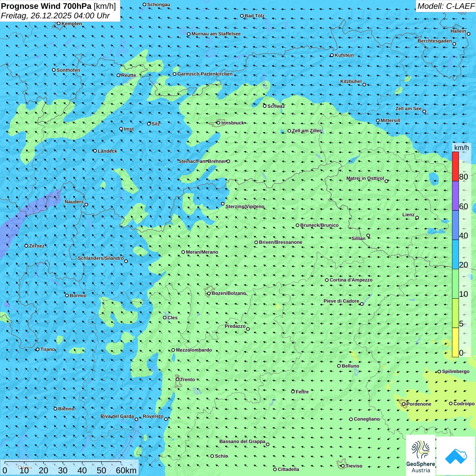
Task: Select the Hallein map marker
Action: click(x=469, y=34)
